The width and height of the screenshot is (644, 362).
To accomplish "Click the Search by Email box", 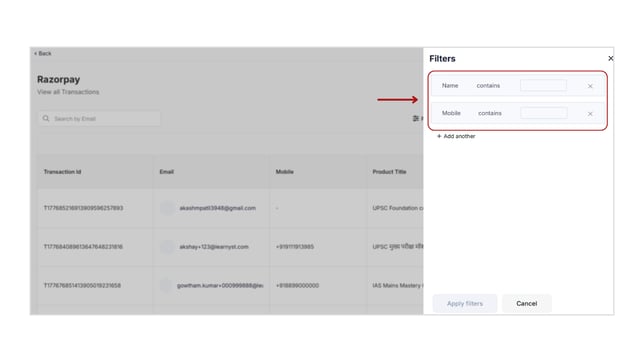I will [99, 118].
